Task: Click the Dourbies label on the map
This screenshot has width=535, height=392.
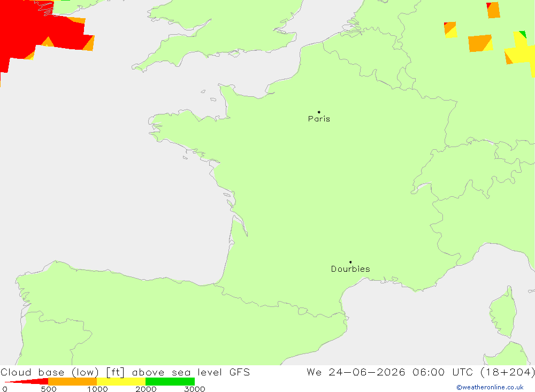Action: pos(350,269)
